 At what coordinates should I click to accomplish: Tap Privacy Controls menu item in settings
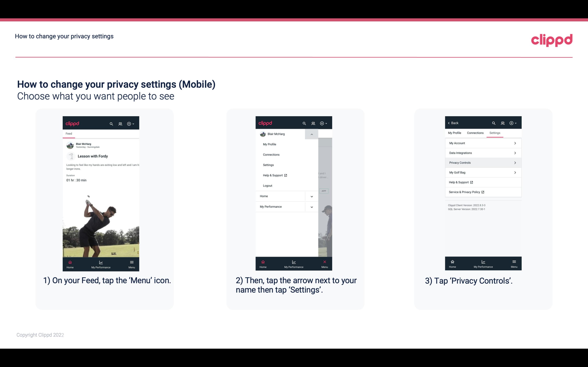483,162
